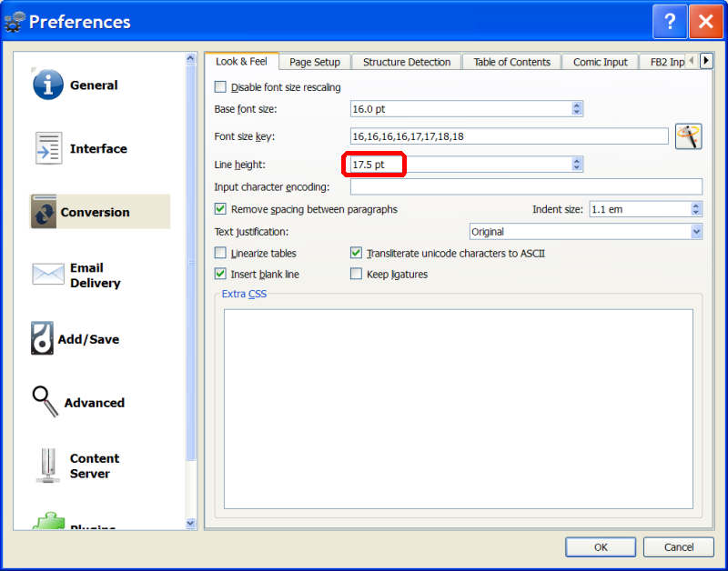
Task: Uncheck Remove spacing between paragraphs
Action: (x=220, y=209)
